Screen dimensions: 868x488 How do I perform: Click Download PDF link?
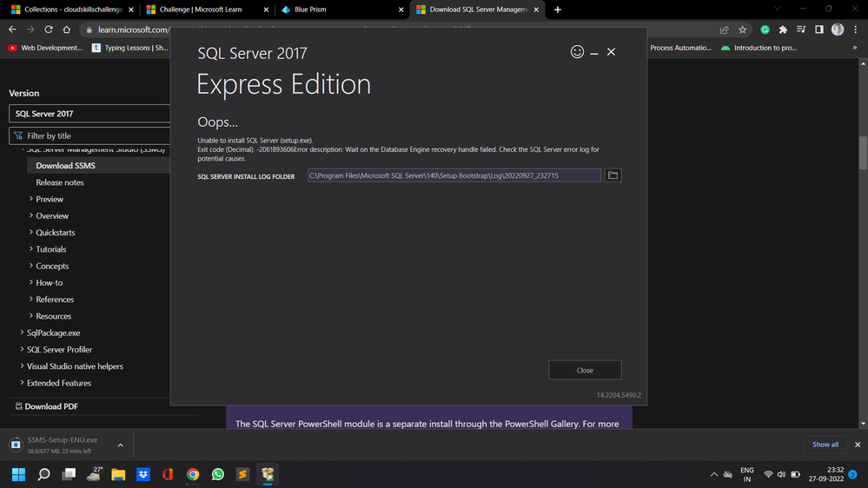point(47,406)
